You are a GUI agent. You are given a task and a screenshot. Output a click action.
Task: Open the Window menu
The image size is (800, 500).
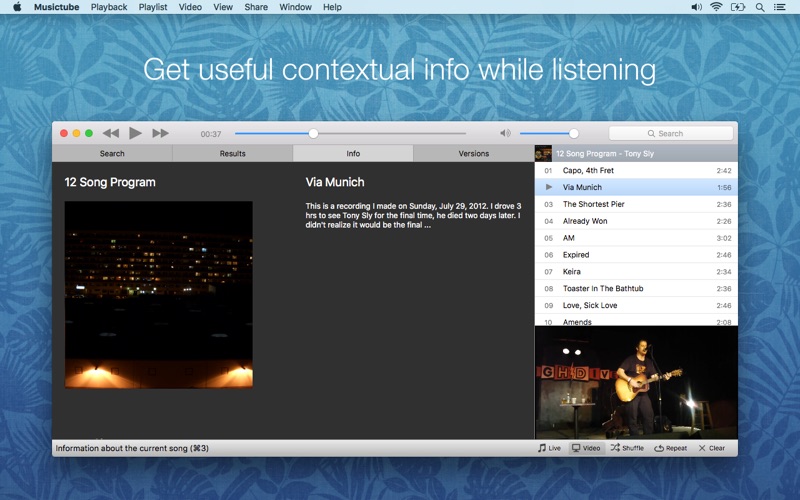[x=295, y=7]
